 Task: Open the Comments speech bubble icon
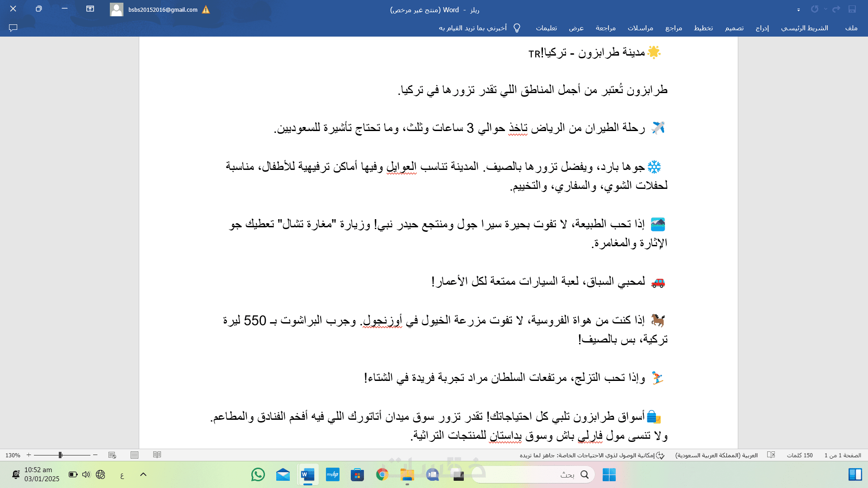(13, 28)
